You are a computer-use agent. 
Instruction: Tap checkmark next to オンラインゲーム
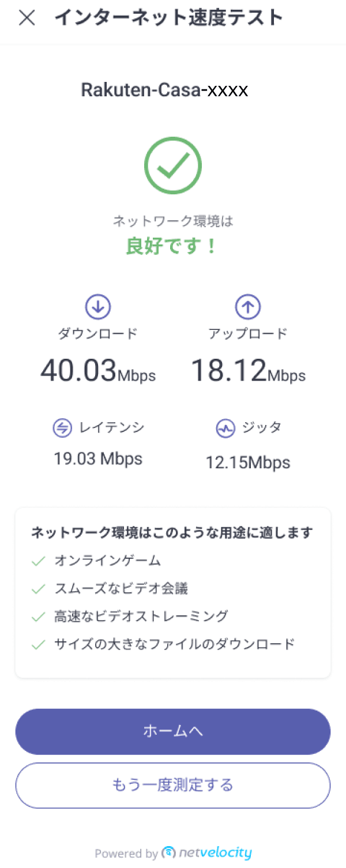(39, 561)
